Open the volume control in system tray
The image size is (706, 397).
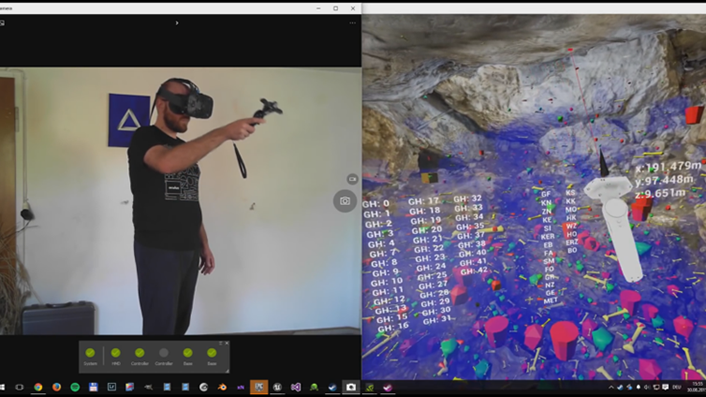647,387
